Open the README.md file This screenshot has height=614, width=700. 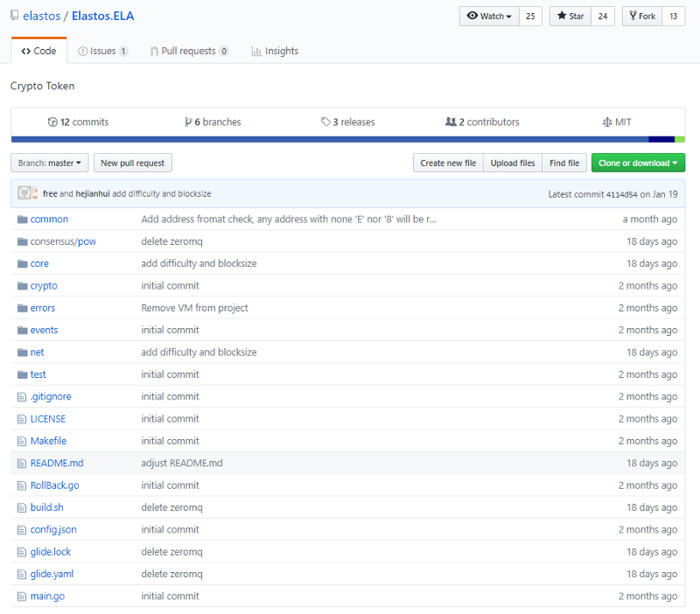[57, 464]
